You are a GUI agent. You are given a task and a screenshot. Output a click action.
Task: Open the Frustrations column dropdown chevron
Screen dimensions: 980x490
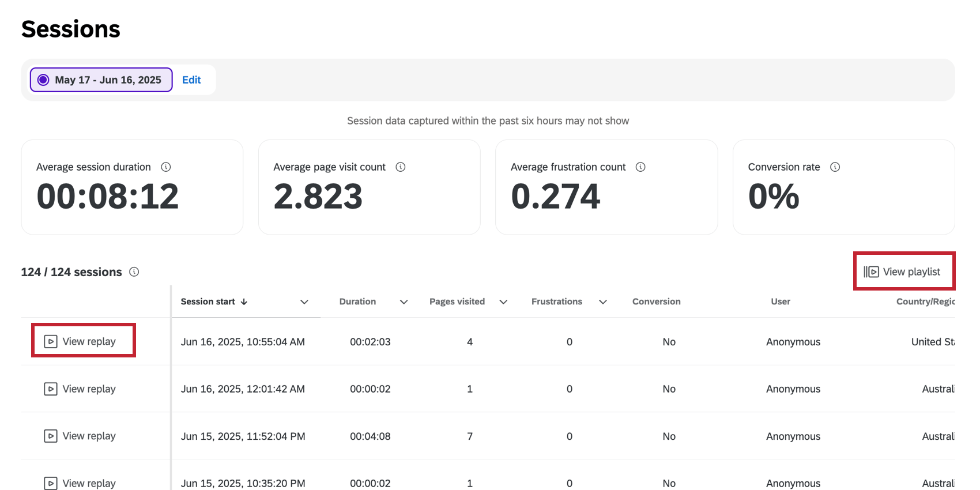pyautogui.click(x=603, y=302)
